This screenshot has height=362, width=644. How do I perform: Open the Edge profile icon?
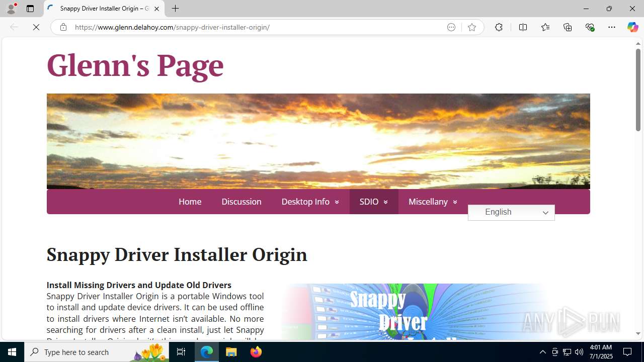[x=11, y=9]
